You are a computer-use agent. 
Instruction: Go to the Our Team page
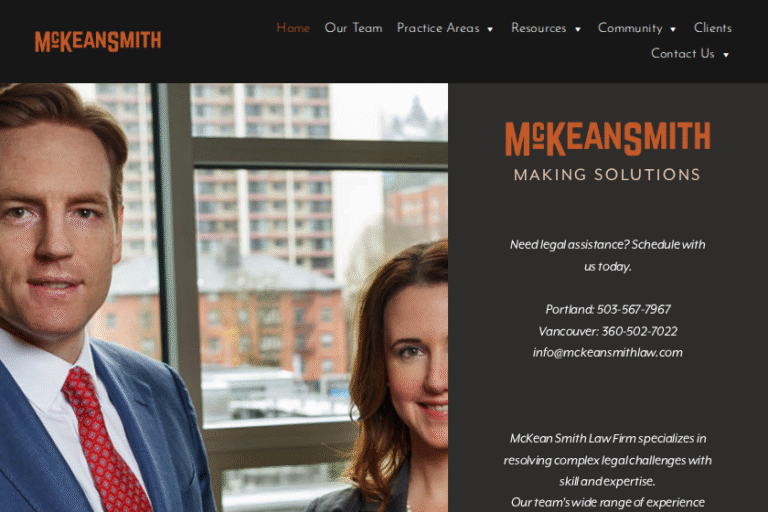point(353,28)
